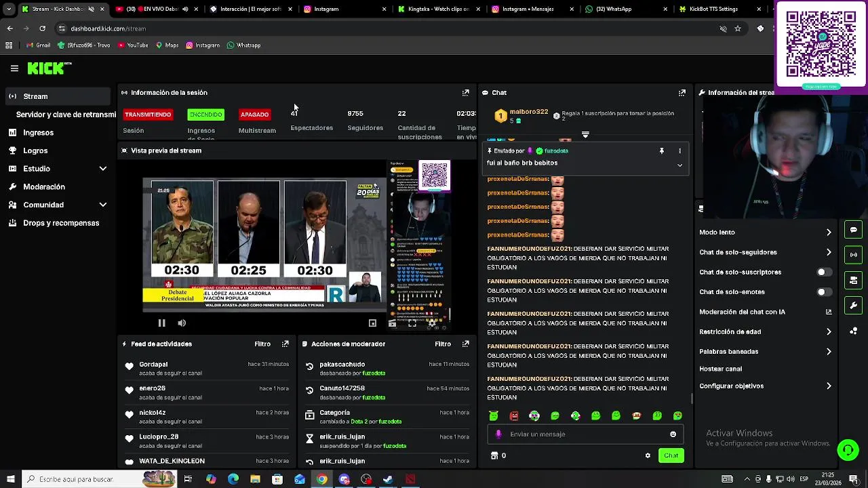Viewport: 868px width, 488px height.
Task: Open Restricción de edad settings
Action: (765, 332)
